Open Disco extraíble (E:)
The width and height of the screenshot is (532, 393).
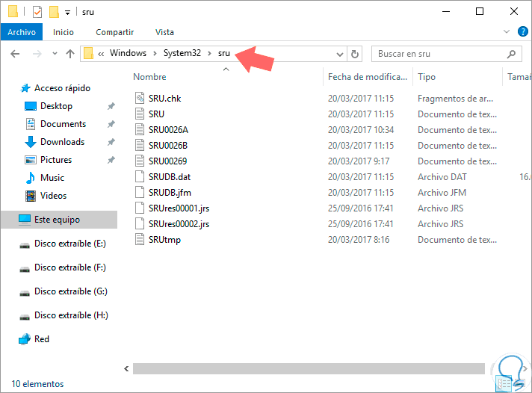pyautogui.click(x=70, y=244)
